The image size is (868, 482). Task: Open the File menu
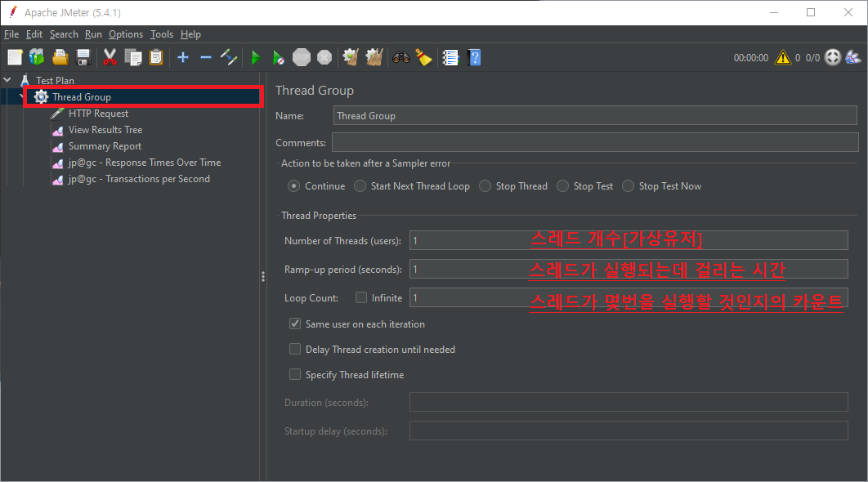(11, 34)
